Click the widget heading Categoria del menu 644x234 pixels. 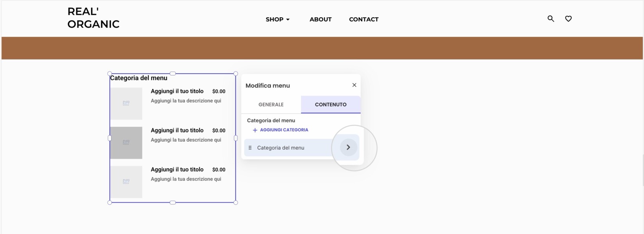click(x=139, y=78)
